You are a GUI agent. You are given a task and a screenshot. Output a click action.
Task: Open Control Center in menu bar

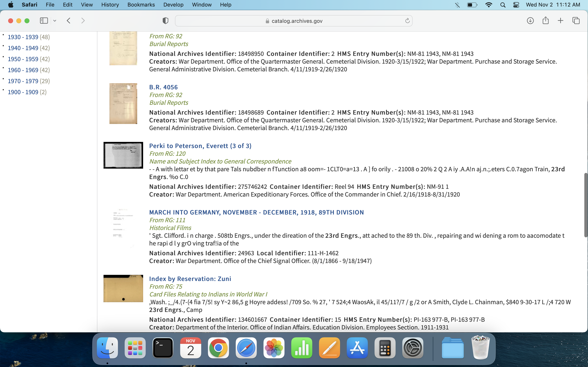(x=516, y=5)
